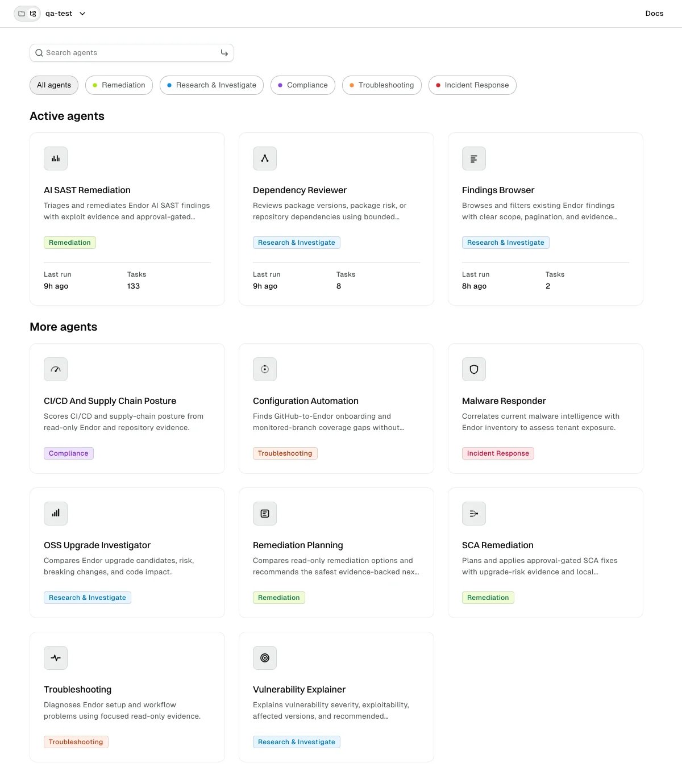Viewport: 682px width, 784px height.
Task: Open the Remediation Planning agent title
Action: [x=298, y=545]
